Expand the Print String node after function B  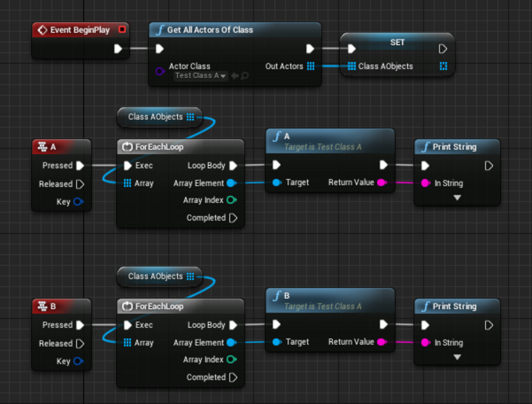(x=458, y=357)
